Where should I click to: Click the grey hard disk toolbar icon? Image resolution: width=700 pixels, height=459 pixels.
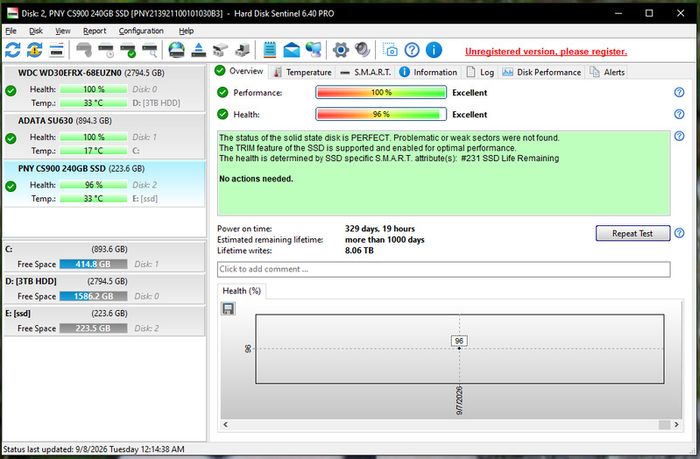click(x=84, y=50)
